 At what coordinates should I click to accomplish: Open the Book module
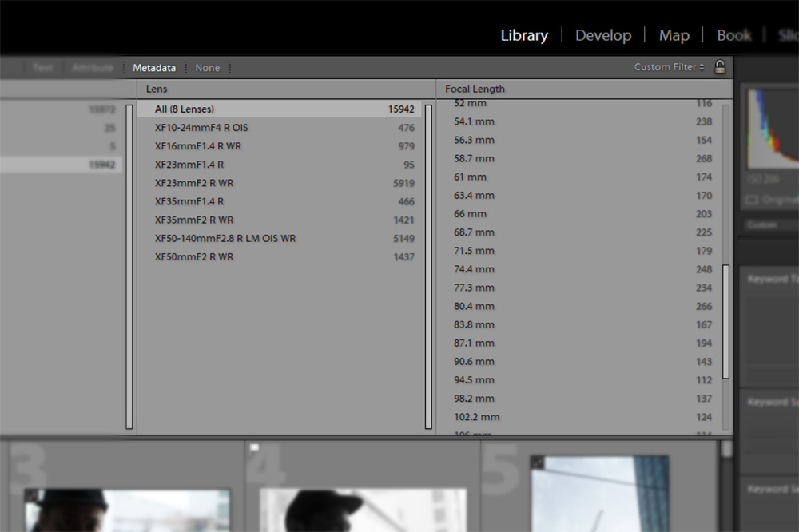click(x=733, y=35)
